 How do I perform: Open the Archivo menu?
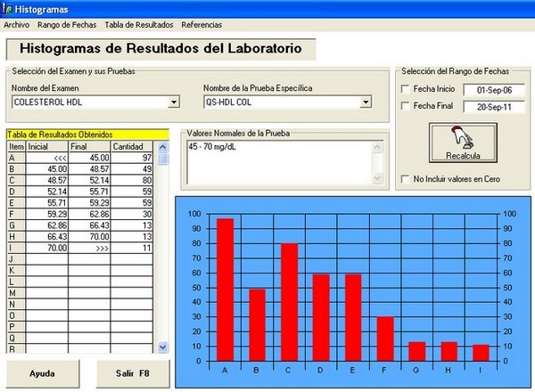point(16,25)
